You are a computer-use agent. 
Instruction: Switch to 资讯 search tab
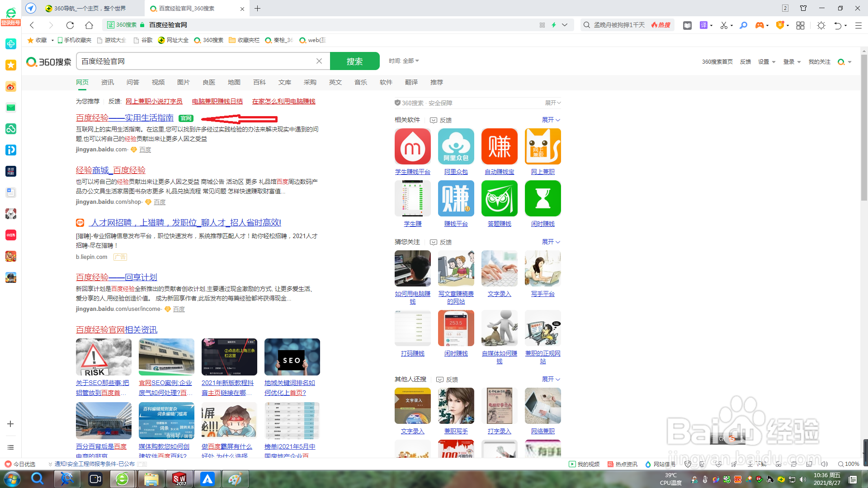pyautogui.click(x=108, y=82)
